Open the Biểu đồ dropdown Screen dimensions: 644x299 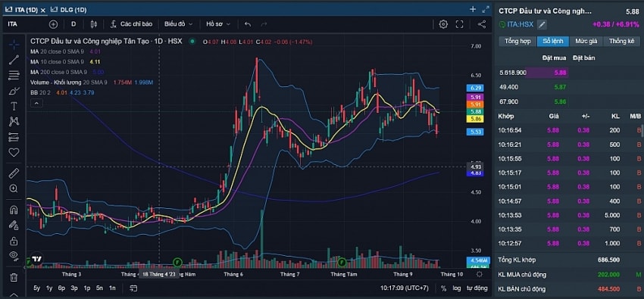pos(178,24)
